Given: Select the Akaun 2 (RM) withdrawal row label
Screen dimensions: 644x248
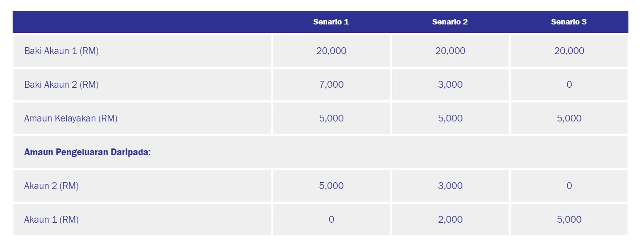Looking at the screenshot, I should [51, 186].
